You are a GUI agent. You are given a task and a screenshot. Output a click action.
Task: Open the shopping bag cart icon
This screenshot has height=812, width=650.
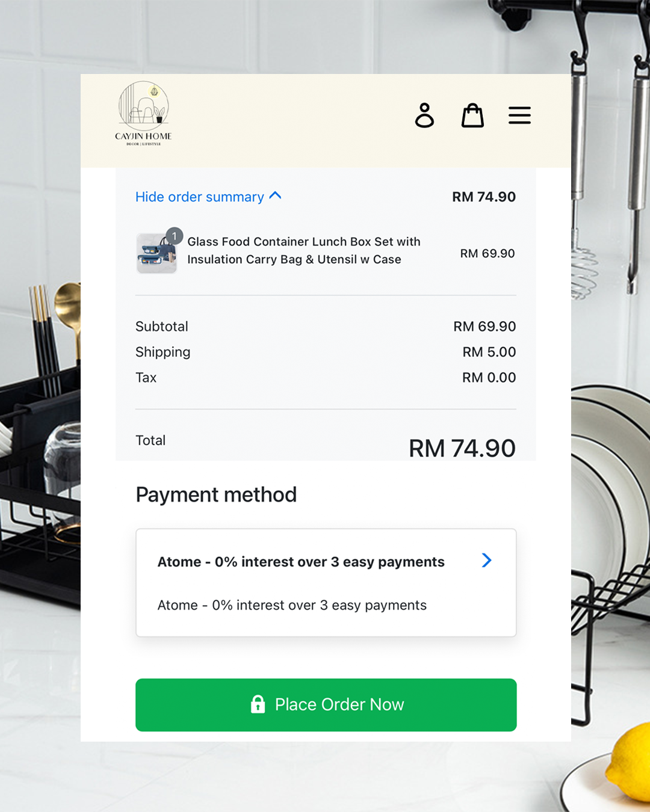tap(472, 115)
